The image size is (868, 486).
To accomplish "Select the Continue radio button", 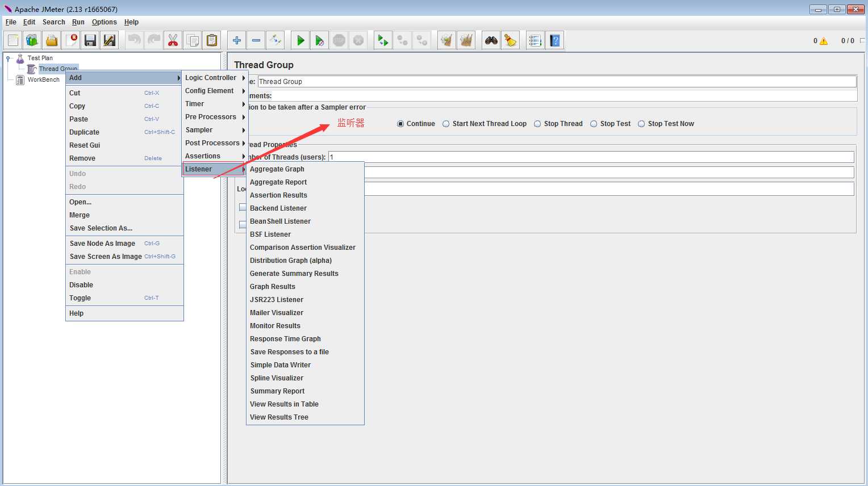I will coord(400,124).
